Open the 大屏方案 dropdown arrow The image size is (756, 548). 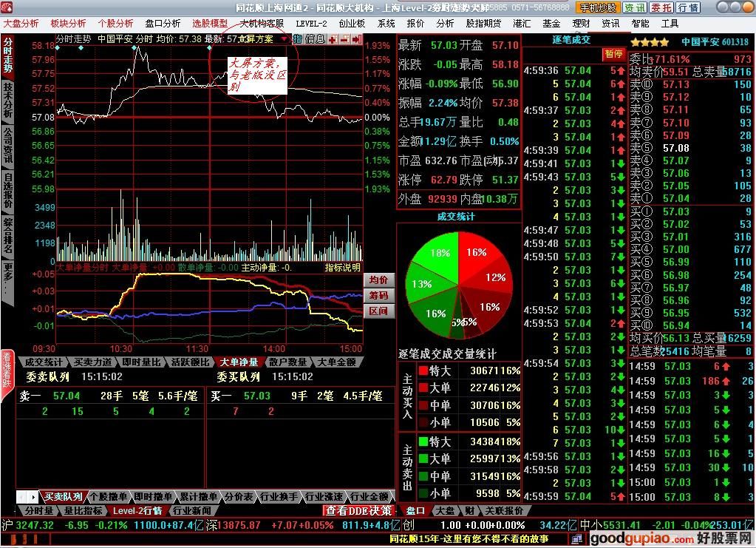(284, 39)
